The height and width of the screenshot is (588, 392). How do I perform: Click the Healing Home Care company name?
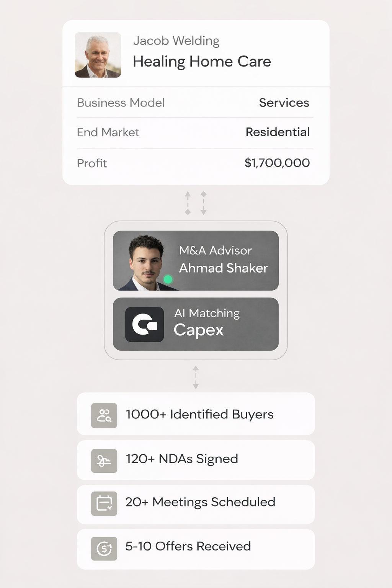(202, 62)
